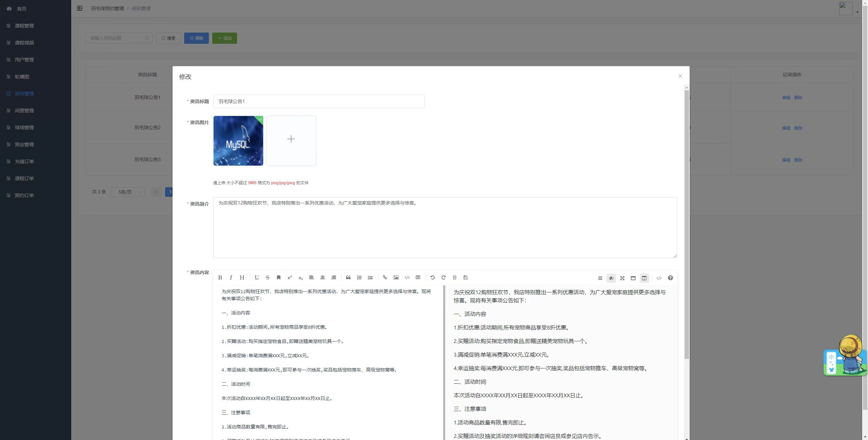Click the mark (bookmark) toolbar icon
The height and width of the screenshot is (440, 868).
(279, 278)
